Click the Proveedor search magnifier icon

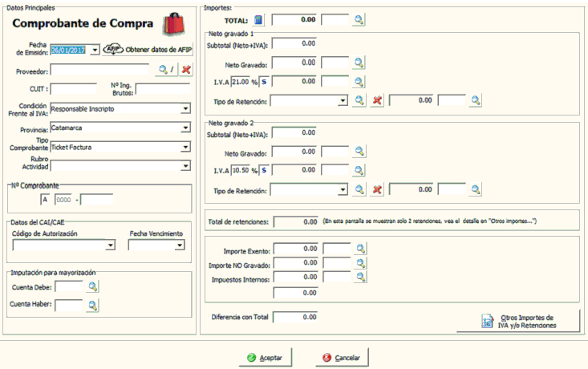click(163, 70)
